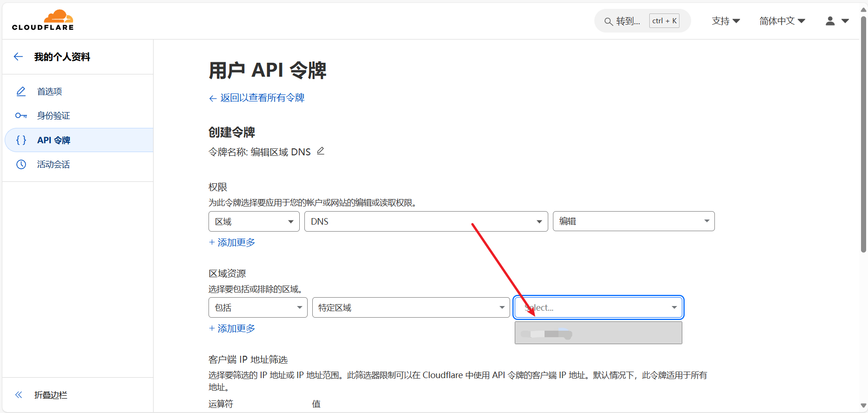Open the 支持 dropdown menu

tap(726, 21)
